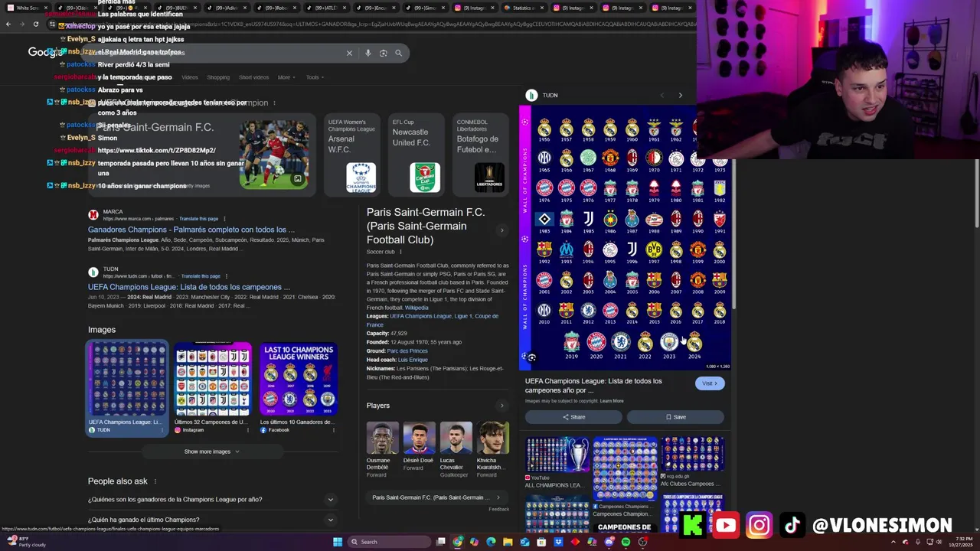Expand the Players section arrow
The image size is (980, 551).
coord(501,406)
